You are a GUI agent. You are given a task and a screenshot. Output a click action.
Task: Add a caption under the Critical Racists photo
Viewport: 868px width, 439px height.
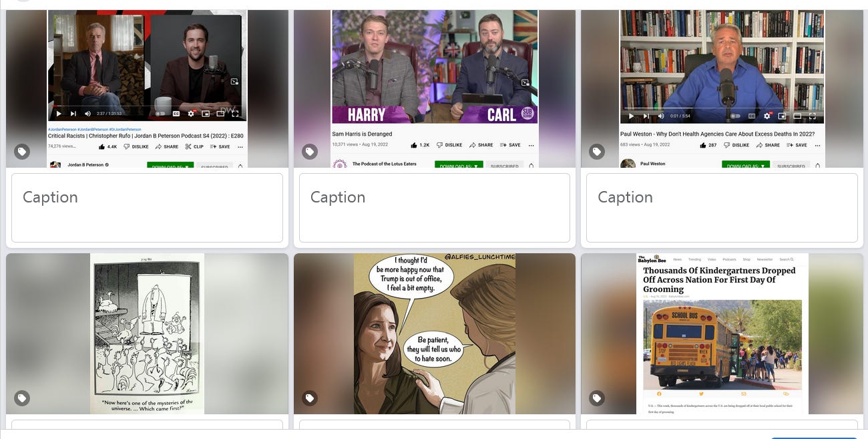pos(147,208)
